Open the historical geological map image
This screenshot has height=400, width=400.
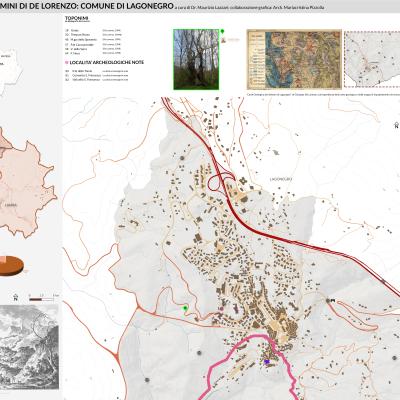pyautogui.click(x=294, y=59)
